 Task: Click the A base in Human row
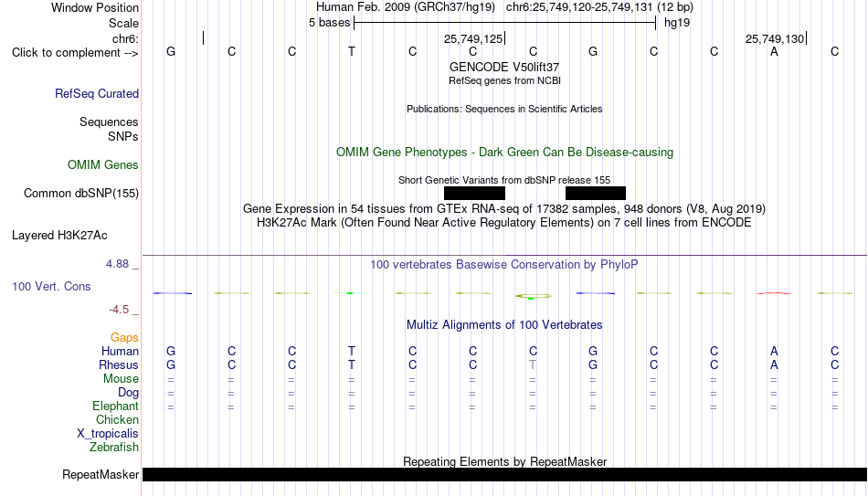click(x=775, y=351)
